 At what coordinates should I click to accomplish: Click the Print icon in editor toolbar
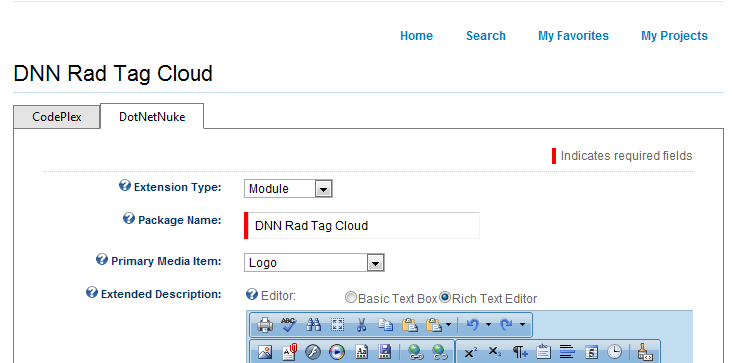(265, 324)
